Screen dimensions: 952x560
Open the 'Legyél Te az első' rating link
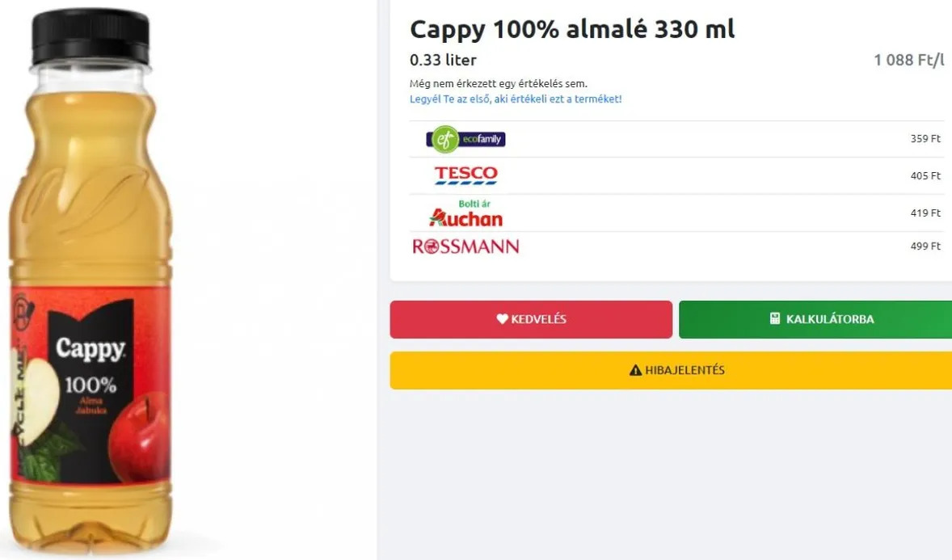point(516,99)
